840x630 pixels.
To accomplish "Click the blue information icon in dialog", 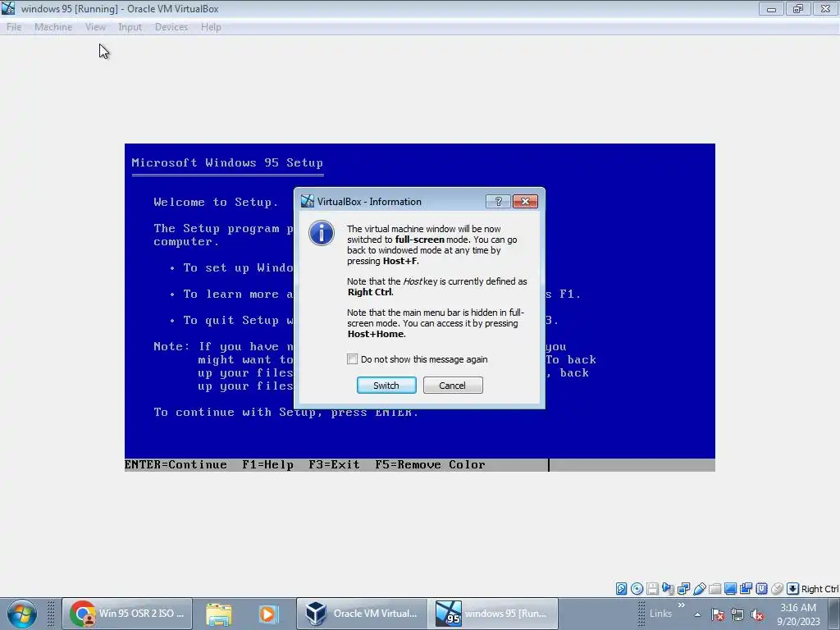I will [322, 233].
